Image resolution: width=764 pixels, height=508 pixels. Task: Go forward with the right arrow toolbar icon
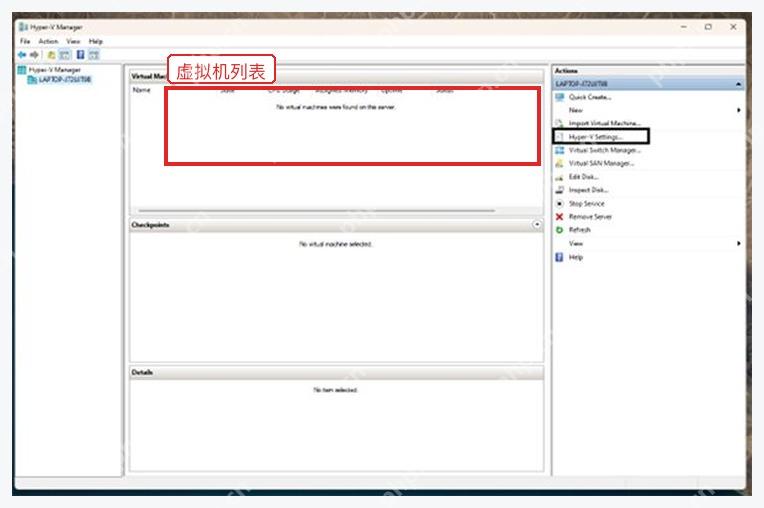pos(34,55)
